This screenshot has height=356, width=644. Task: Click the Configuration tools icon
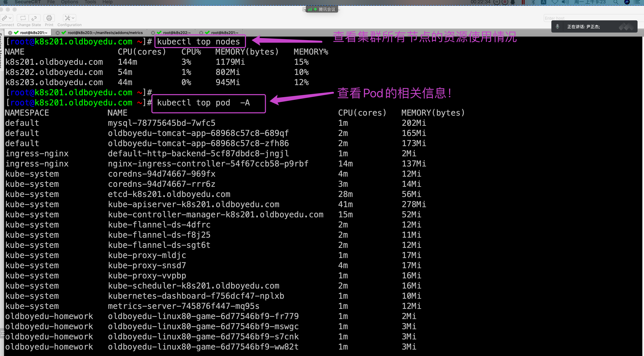click(x=67, y=18)
